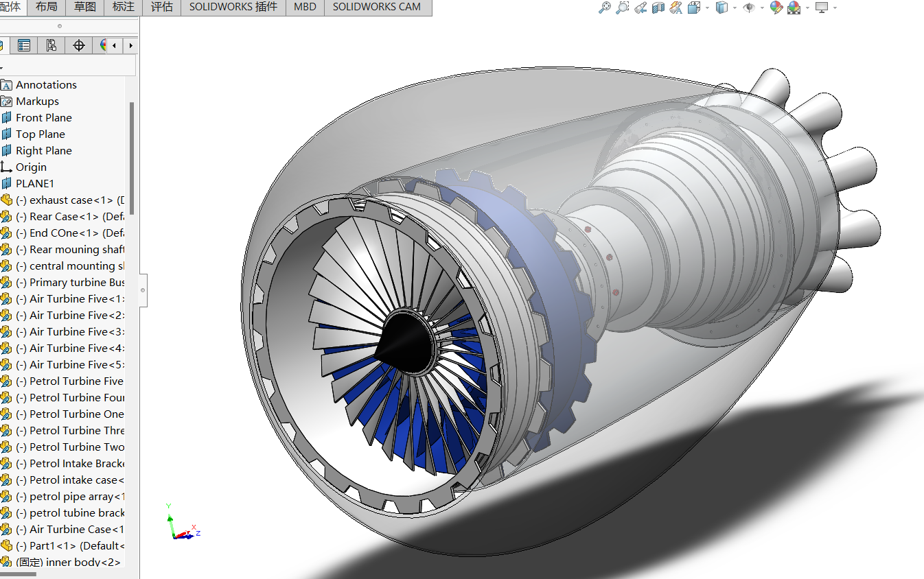Switch to the MBD tab
924x579 pixels.
[x=305, y=7]
